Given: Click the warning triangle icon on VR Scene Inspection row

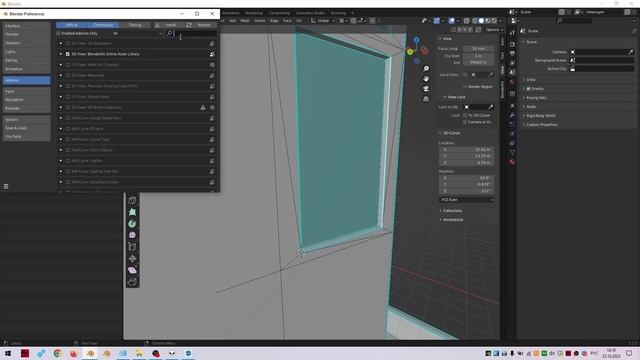Looking at the screenshot, I should pyautogui.click(x=203, y=107).
